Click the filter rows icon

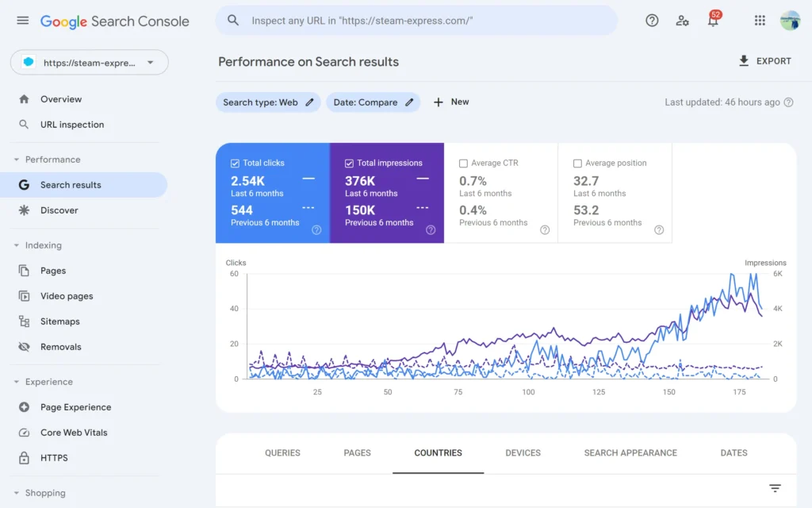[775, 488]
